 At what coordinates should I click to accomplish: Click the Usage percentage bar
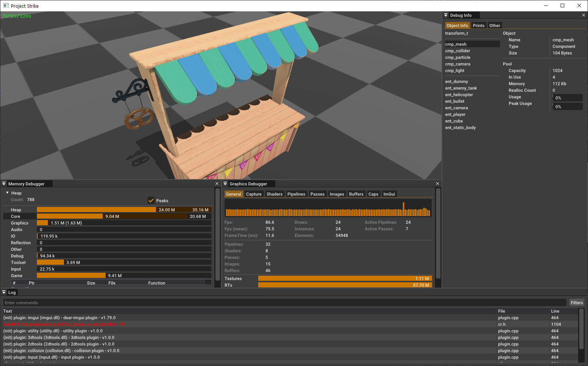tap(568, 98)
